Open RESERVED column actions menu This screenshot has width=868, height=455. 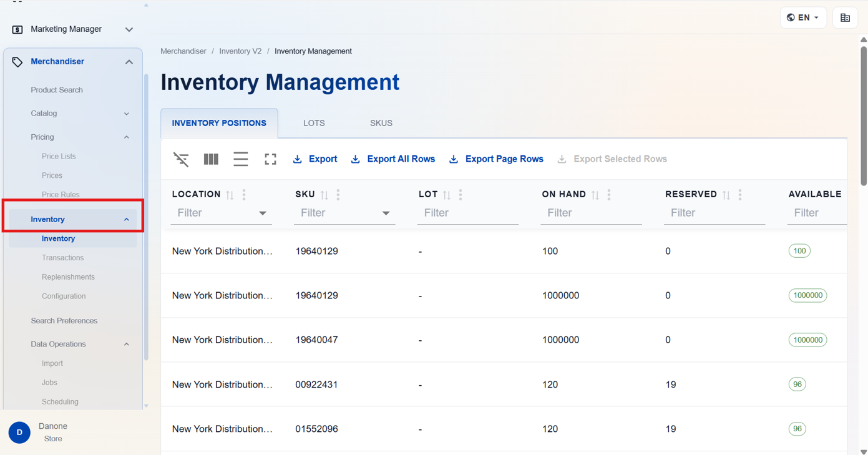click(x=740, y=195)
